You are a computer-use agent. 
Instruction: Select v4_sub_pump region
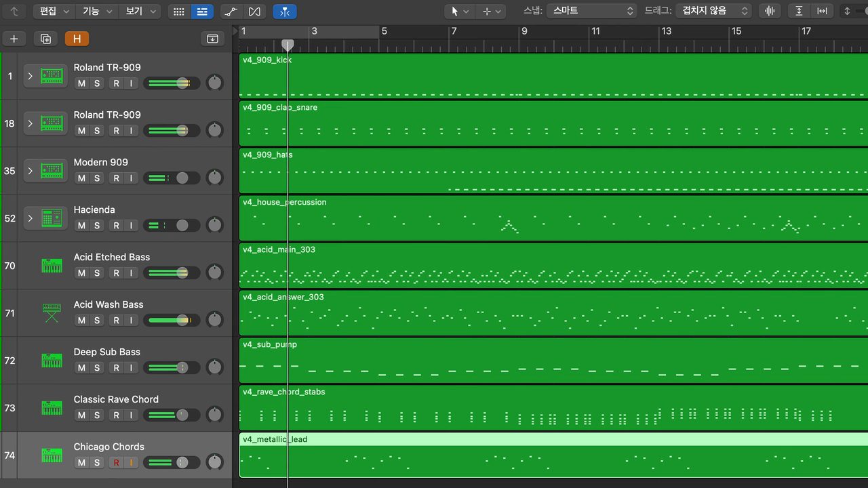point(553,361)
